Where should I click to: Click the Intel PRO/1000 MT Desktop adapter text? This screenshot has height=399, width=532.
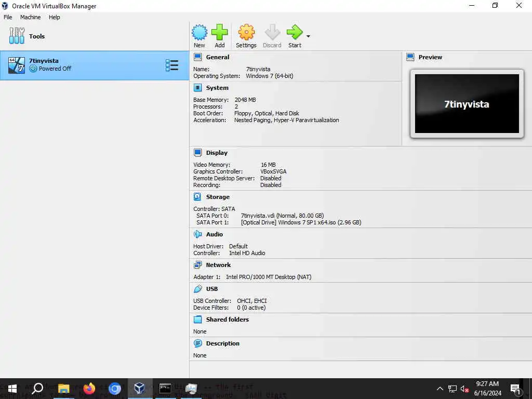[269, 277]
